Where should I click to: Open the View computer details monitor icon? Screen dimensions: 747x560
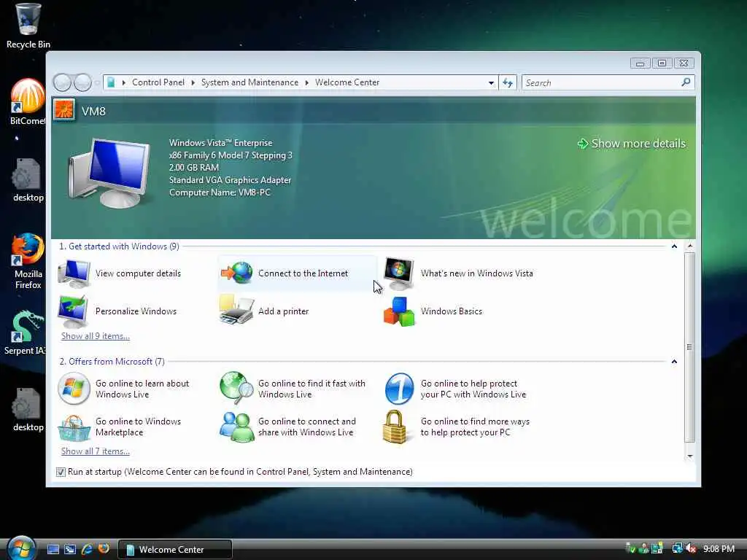[x=74, y=273]
